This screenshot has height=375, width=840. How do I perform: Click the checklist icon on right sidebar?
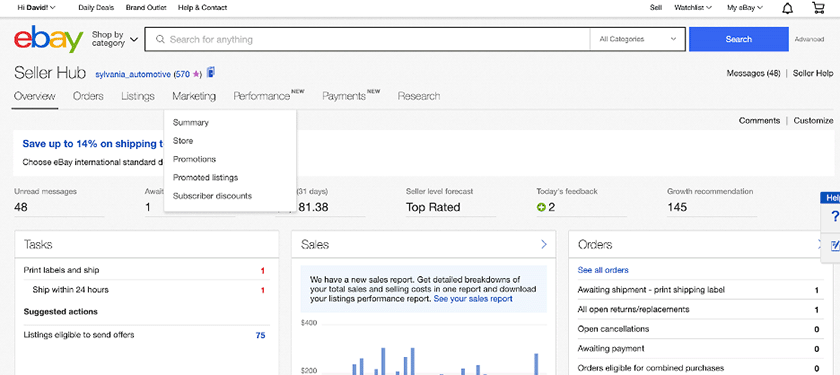pos(835,246)
